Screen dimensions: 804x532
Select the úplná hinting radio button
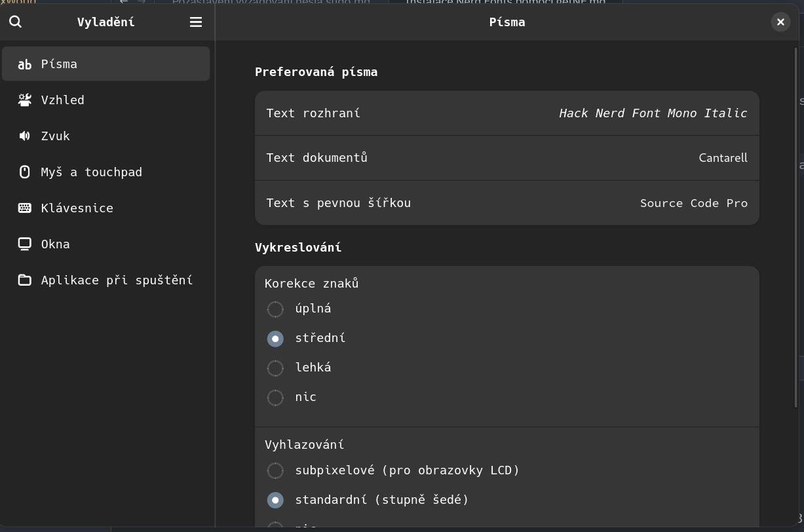[x=275, y=309]
